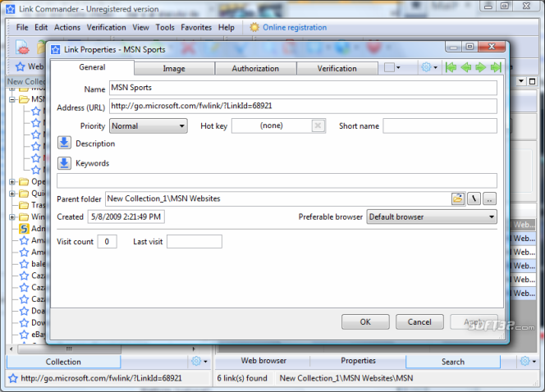The width and height of the screenshot is (545, 392).
Task: Expand the Win folder in tree
Action: tap(12, 217)
